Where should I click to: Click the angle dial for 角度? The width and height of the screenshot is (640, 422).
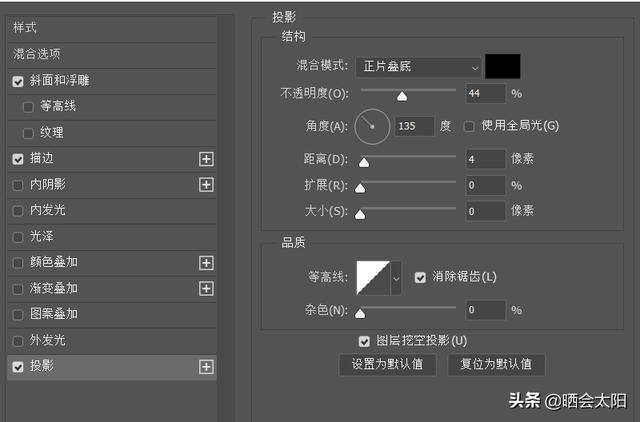click(x=372, y=127)
